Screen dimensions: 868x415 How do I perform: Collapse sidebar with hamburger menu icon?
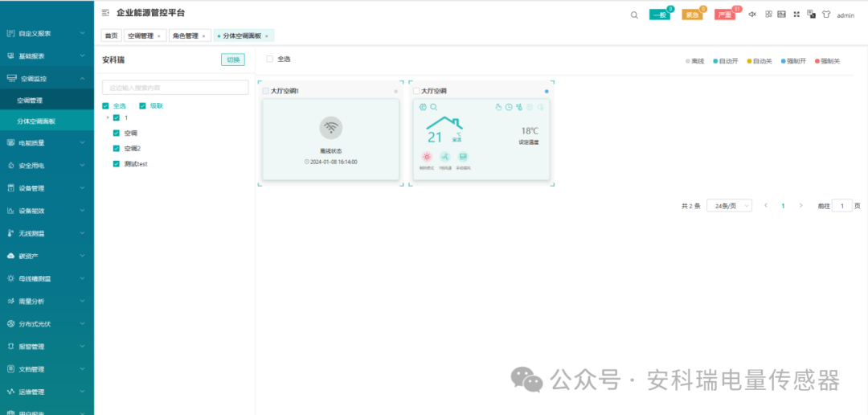[x=106, y=13]
